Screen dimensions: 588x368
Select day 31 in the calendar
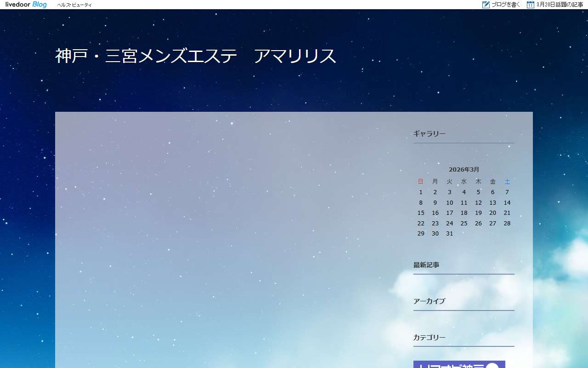450,234
